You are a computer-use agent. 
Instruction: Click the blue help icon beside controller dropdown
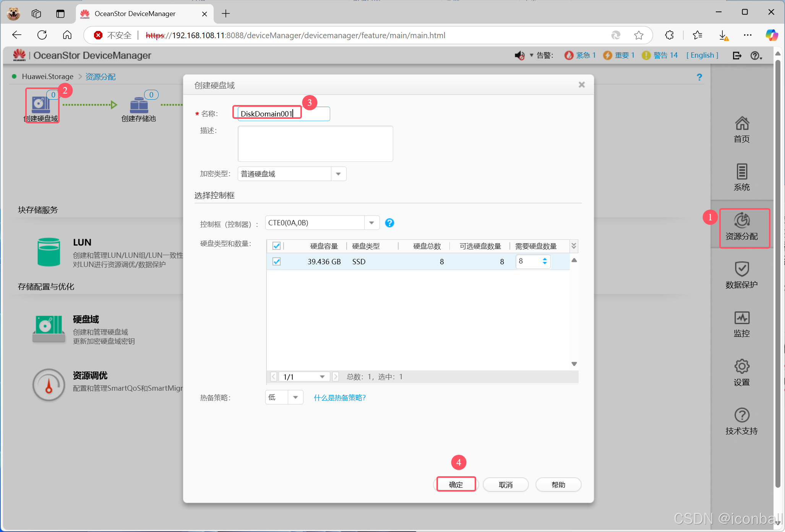click(x=389, y=223)
